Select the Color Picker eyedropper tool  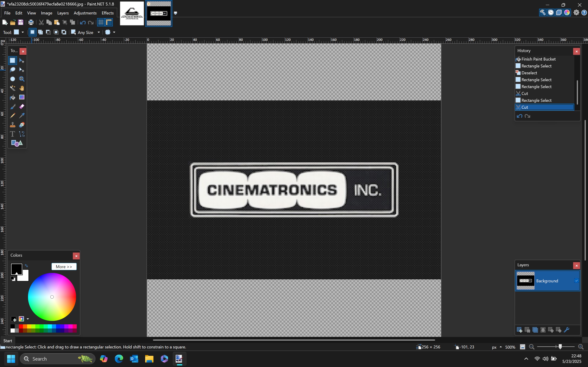tap(22, 116)
